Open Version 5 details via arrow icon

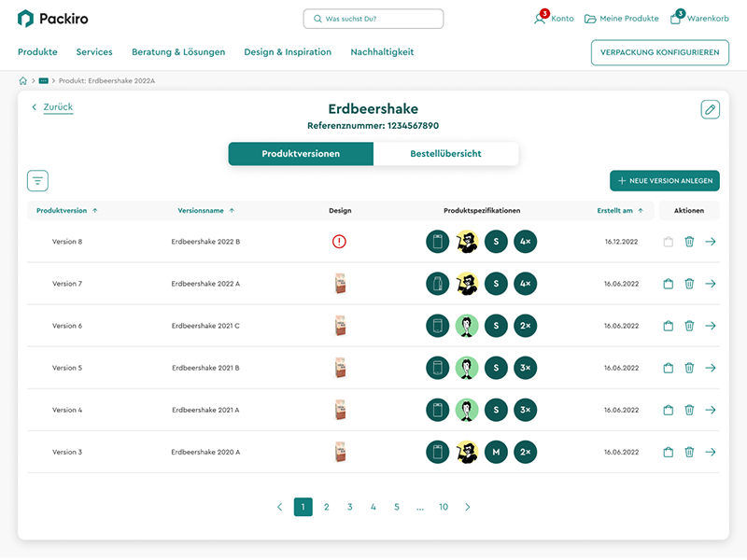pos(711,368)
